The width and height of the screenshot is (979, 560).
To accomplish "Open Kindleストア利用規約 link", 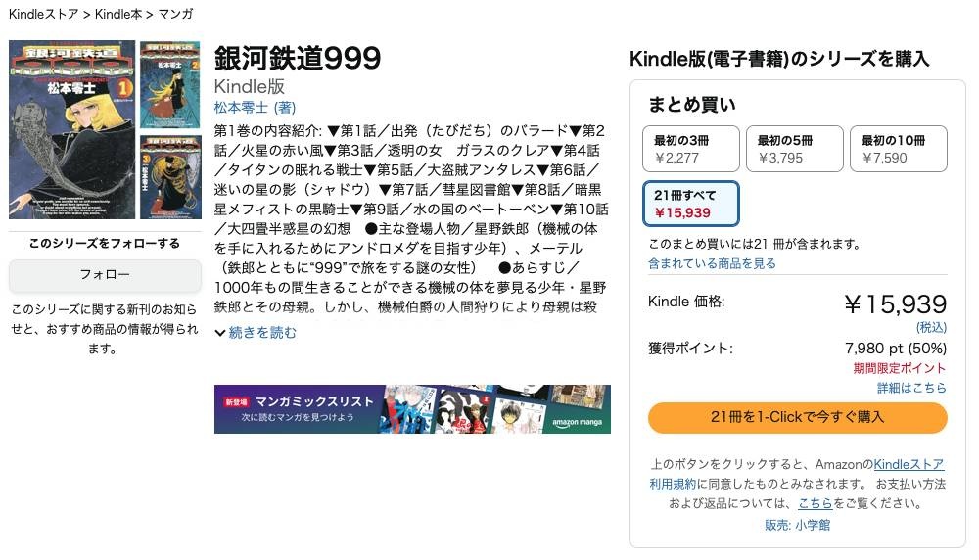I will click(797, 474).
